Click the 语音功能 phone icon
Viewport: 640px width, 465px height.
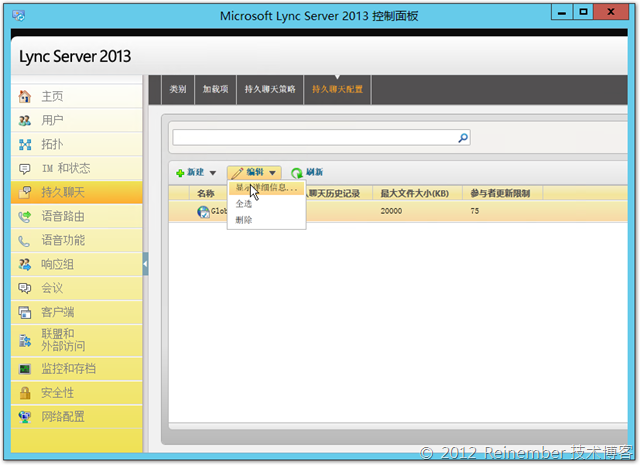pos(24,240)
